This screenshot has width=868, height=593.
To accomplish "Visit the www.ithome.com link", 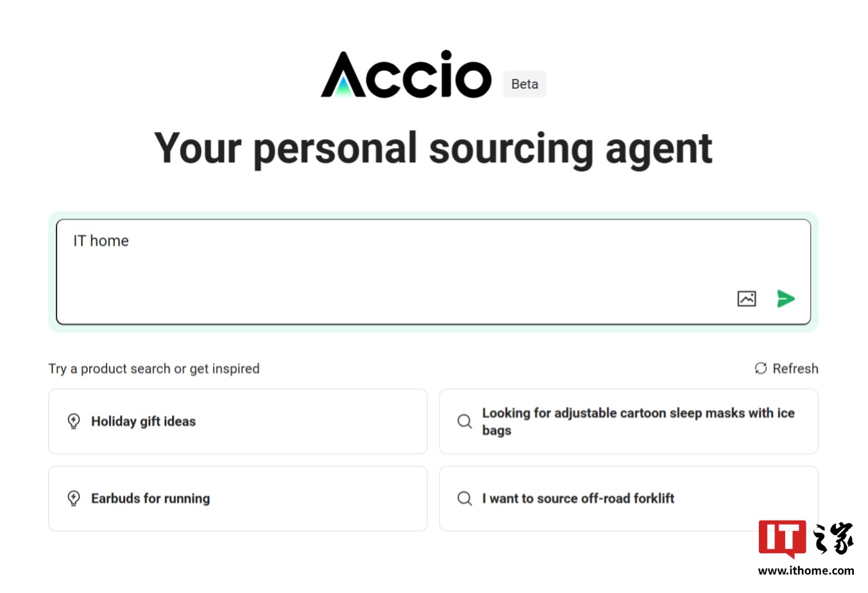I will pos(807,569).
